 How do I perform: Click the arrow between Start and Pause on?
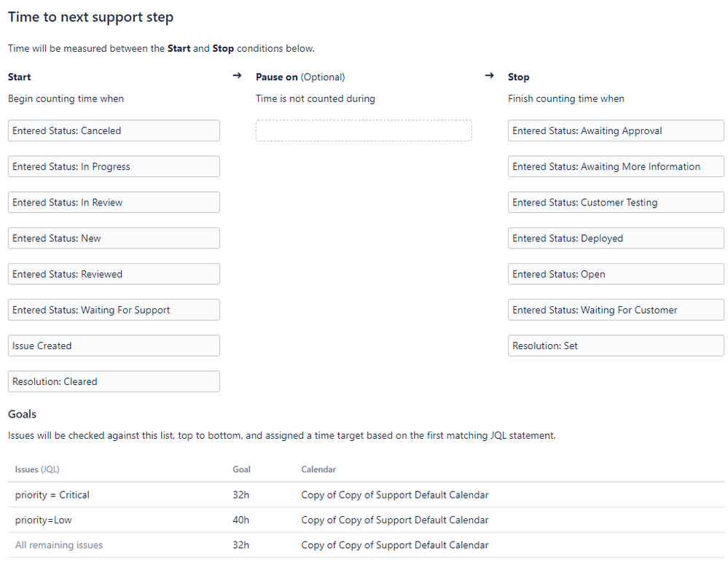click(237, 76)
